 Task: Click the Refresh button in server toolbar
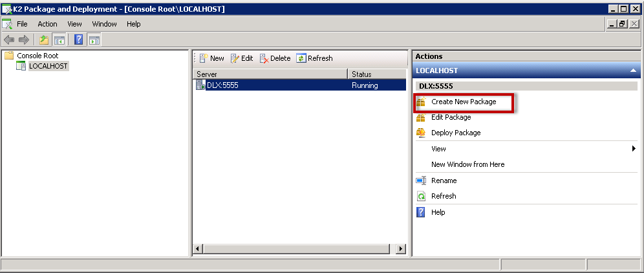(315, 58)
